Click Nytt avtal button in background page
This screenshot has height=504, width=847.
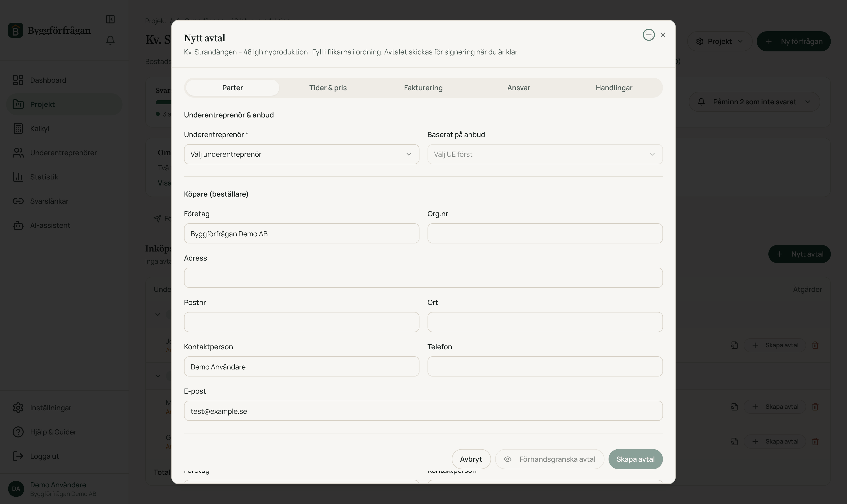pos(799,254)
